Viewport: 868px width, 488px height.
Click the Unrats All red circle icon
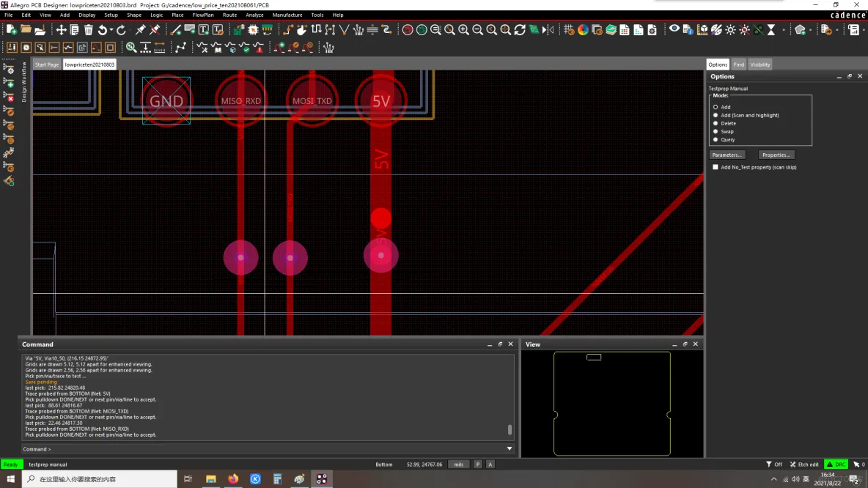(408, 30)
